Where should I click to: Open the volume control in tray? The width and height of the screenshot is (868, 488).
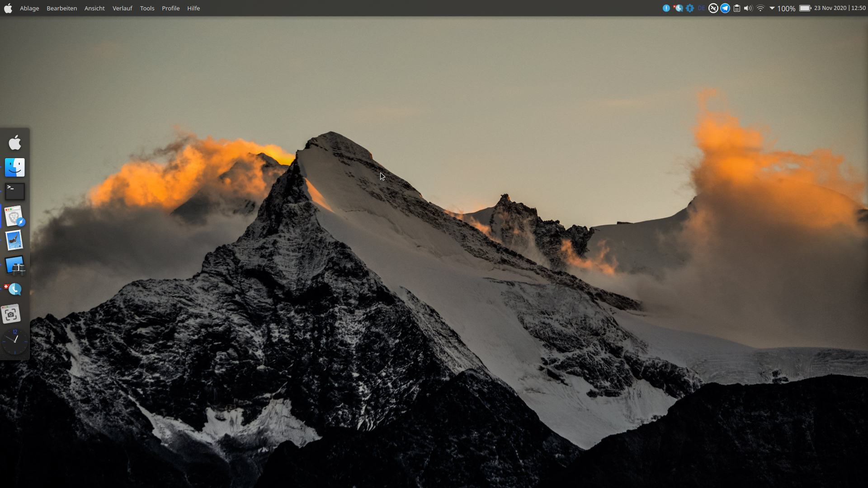[748, 8]
